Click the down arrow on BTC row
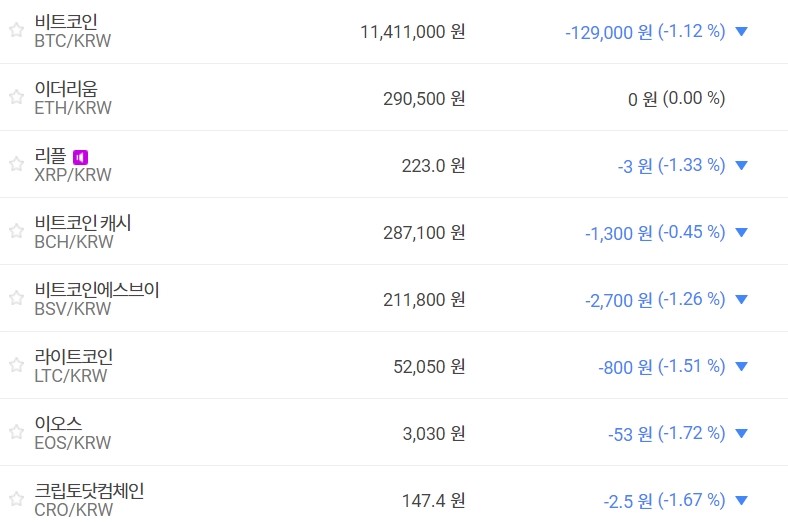Viewport: 788px width, 525px height. 741,32
